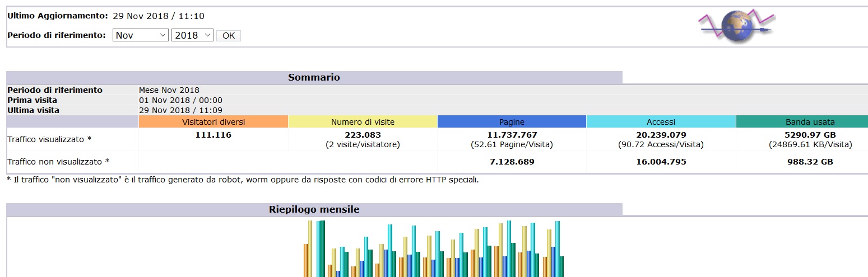The width and height of the screenshot is (868, 277).
Task: Select the cyan Accessi column header
Action: point(661,122)
